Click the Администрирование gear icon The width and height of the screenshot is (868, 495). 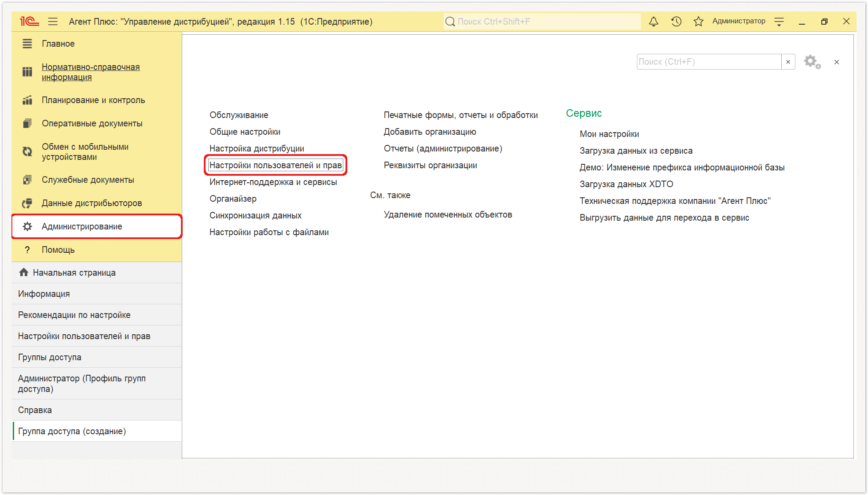point(27,226)
